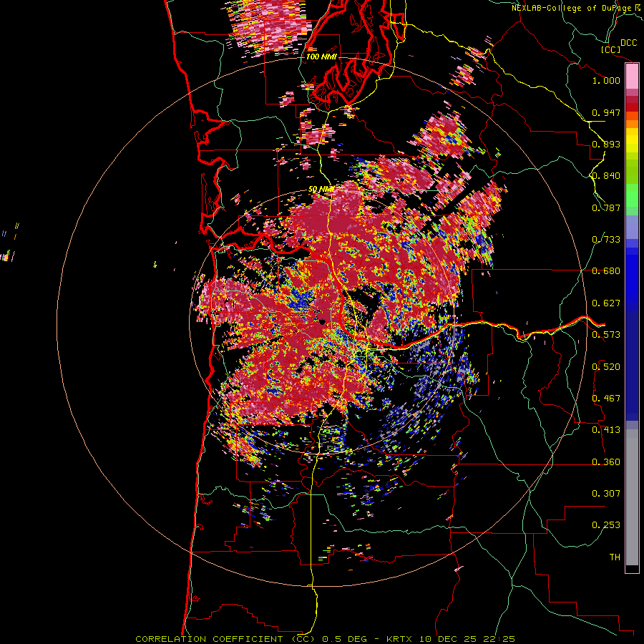Click the TH threshold label
This screenshot has height=644, width=644.
tap(615, 557)
